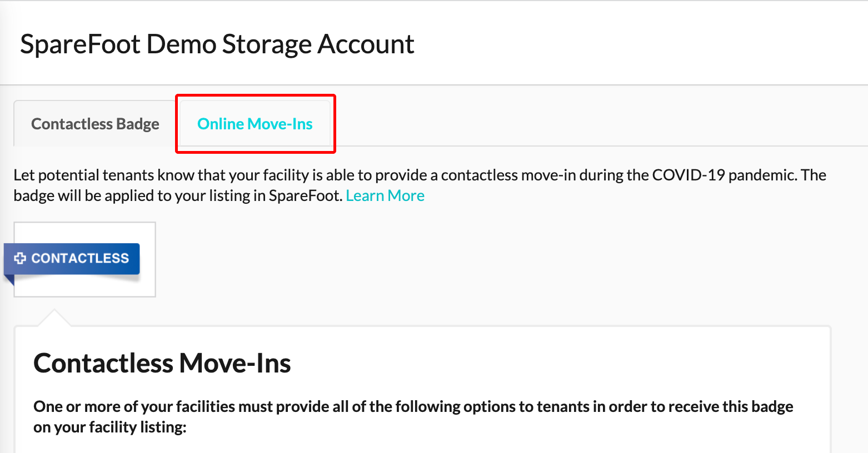Viewport: 868px width, 453px height.
Task: Click the 'on your facility listing:' text
Action: tap(110, 427)
